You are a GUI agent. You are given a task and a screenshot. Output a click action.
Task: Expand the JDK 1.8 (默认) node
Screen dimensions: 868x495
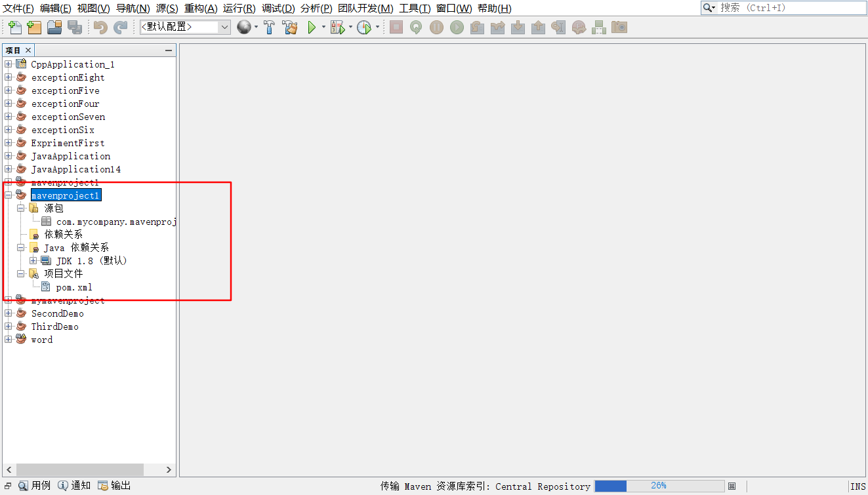point(33,261)
